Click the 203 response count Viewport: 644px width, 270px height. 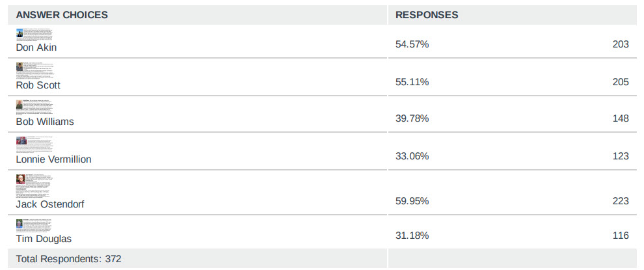tap(621, 44)
